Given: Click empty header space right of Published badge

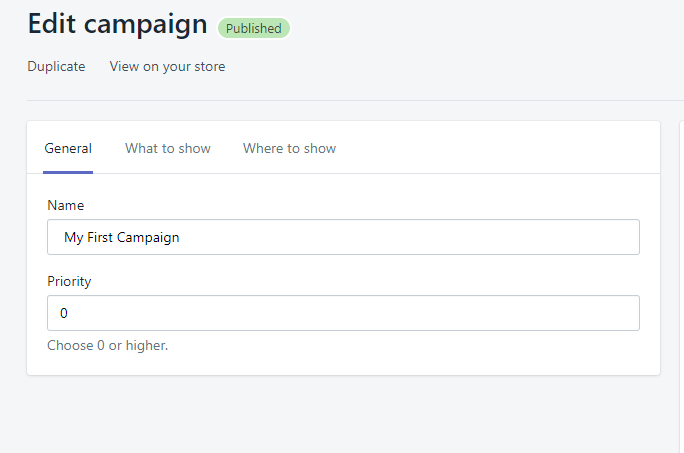Looking at the screenshot, I should click(x=480, y=28).
